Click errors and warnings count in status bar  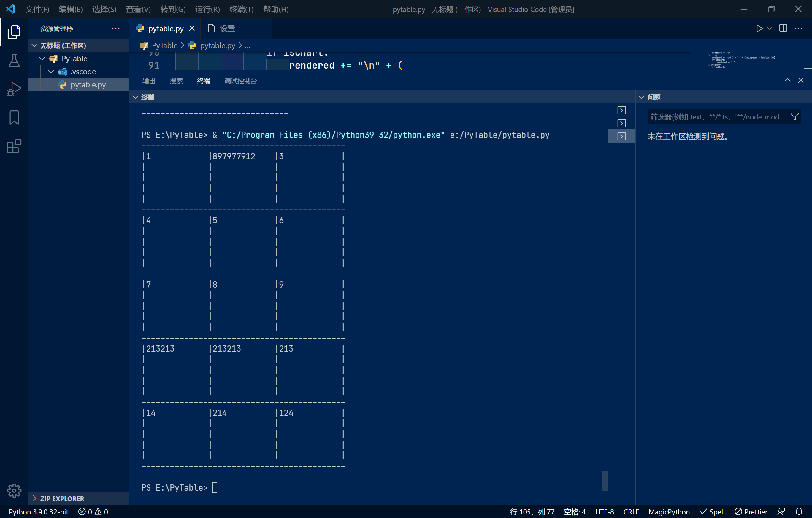coord(93,511)
